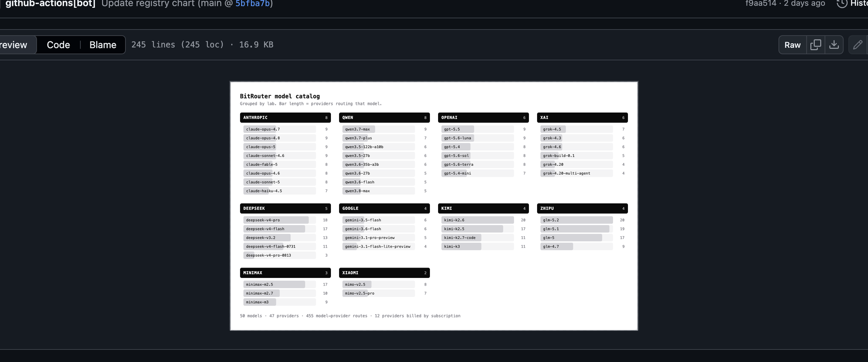868x362 pixels.
Task: Click 'mimo-v2.5-pro' row
Action: 384,293
